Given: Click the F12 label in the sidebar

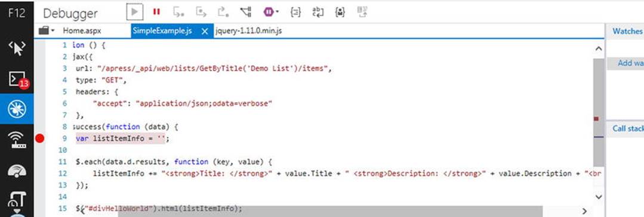Looking at the screenshot, I should point(17,13).
